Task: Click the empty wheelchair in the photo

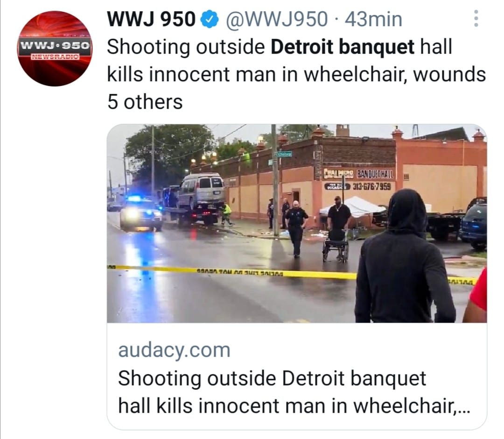Action: pos(336,246)
